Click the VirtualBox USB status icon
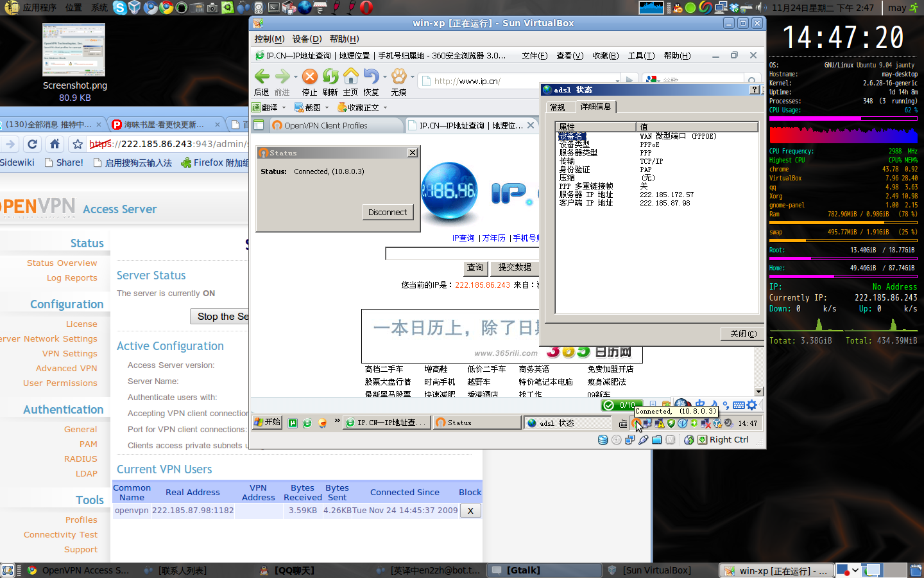The width and height of the screenshot is (924, 578). tap(644, 440)
